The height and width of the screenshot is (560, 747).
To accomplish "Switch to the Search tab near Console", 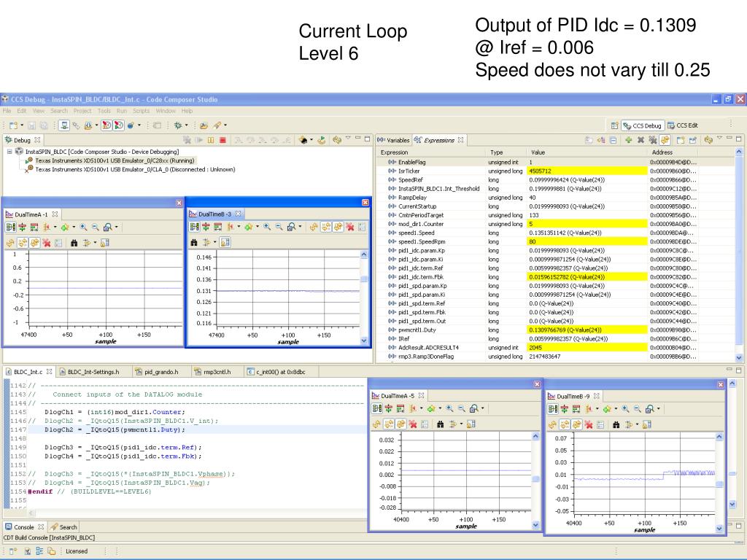I will point(64,527).
